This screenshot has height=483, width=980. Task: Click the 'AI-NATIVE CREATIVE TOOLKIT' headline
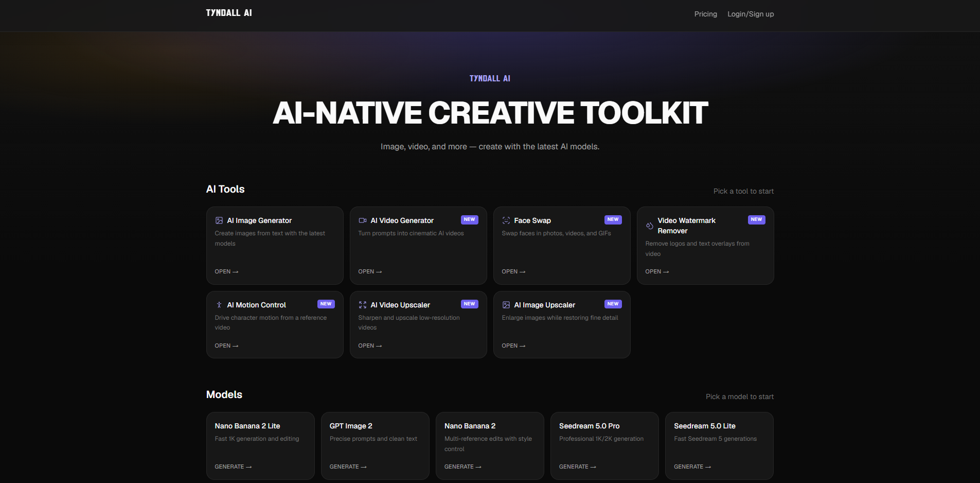[490, 113]
